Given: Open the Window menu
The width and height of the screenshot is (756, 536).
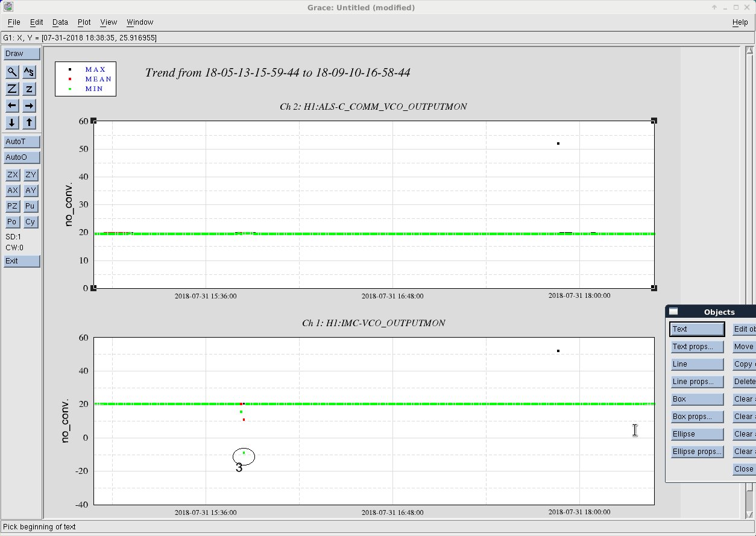Looking at the screenshot, I should (140, 22).
